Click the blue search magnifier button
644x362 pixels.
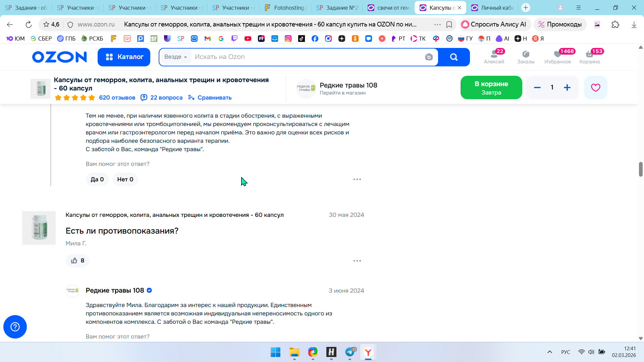pos(453,57)
